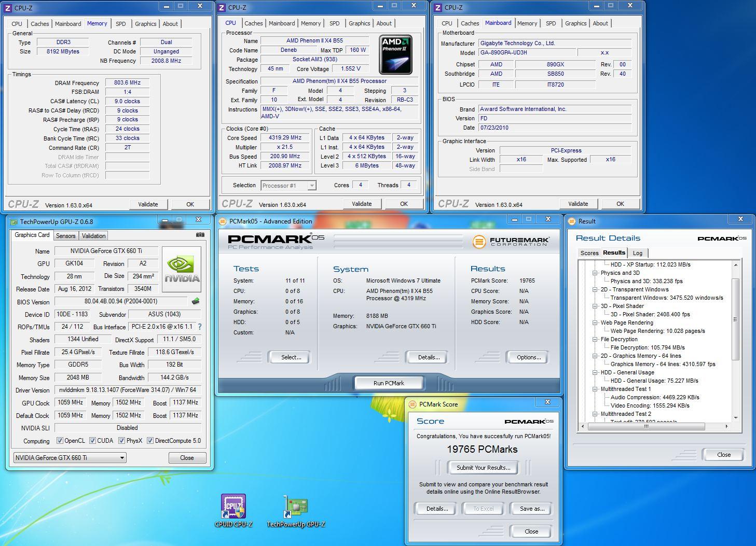The image size is (756, 546).
Task: Click the Futuremark Corporation logo
Action: 511,242
